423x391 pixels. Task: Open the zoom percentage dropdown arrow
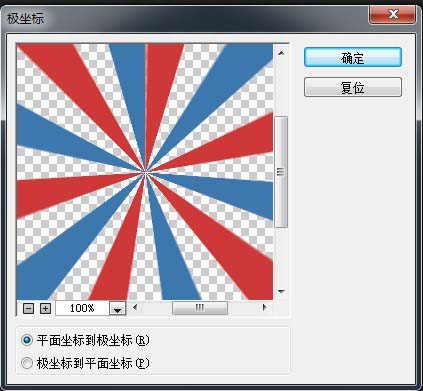point(117,308)
